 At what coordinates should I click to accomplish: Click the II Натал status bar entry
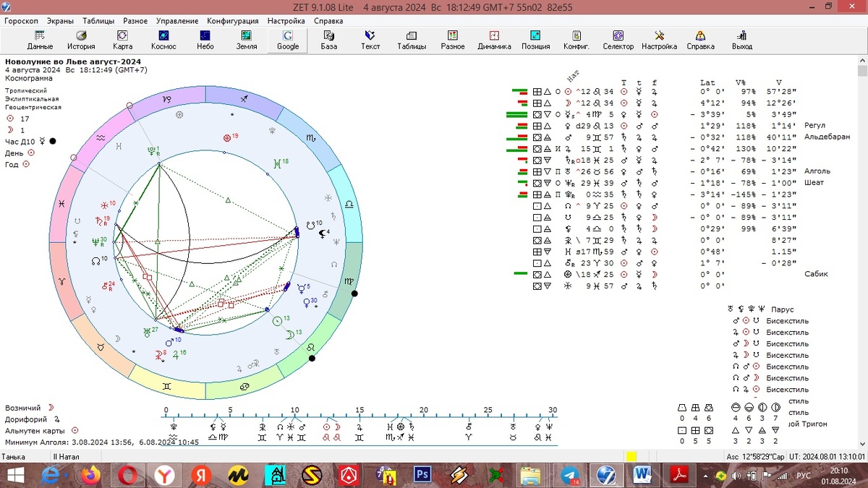(x=66, y=457)
